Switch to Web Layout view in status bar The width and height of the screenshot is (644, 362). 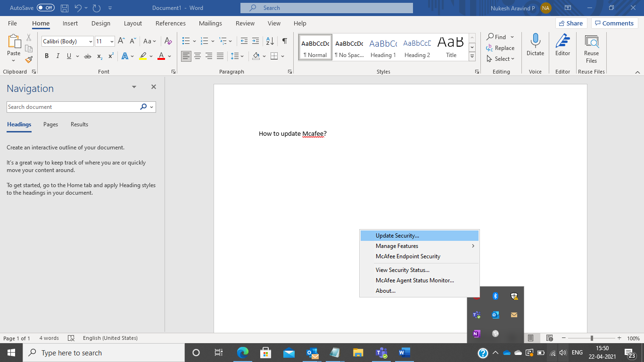click(549, 338)
